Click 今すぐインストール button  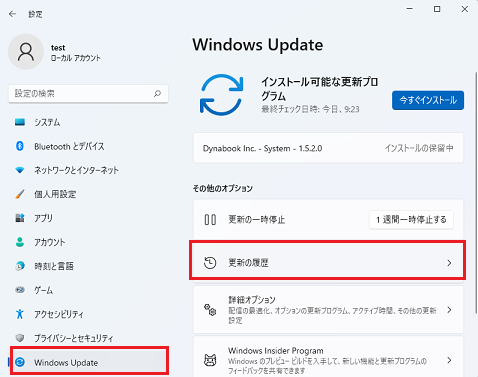(428, 100)
